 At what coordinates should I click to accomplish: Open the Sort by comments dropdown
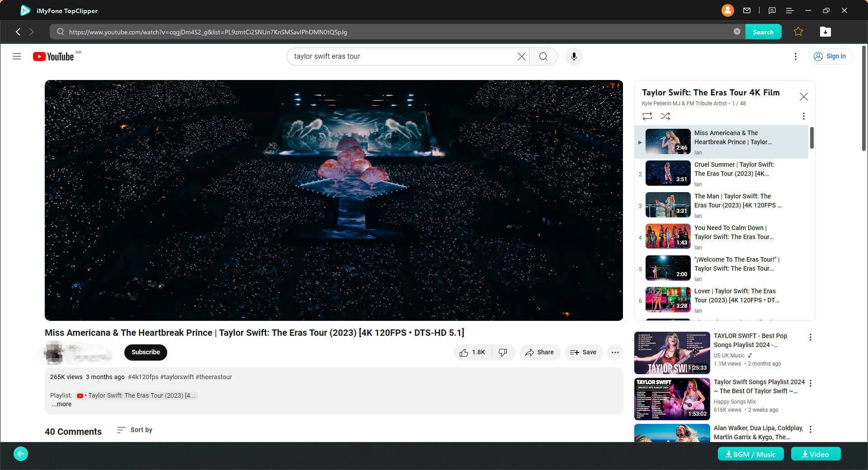(135, 430)
